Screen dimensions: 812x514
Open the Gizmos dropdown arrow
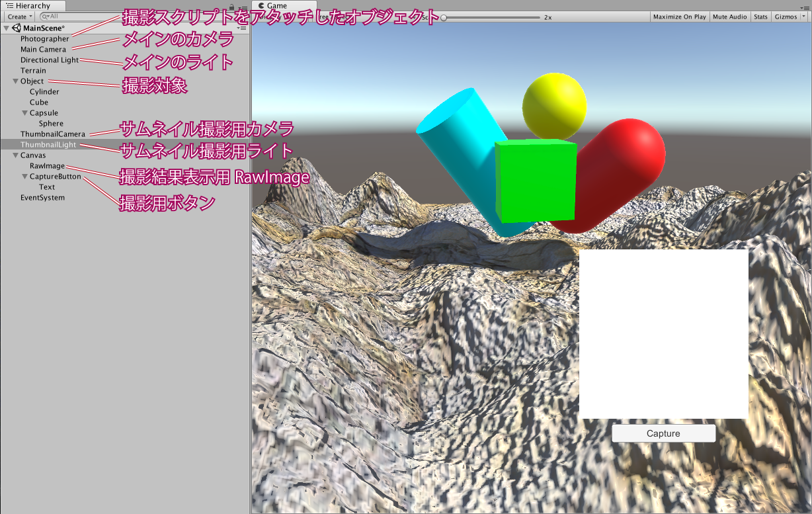pos(803,17)
